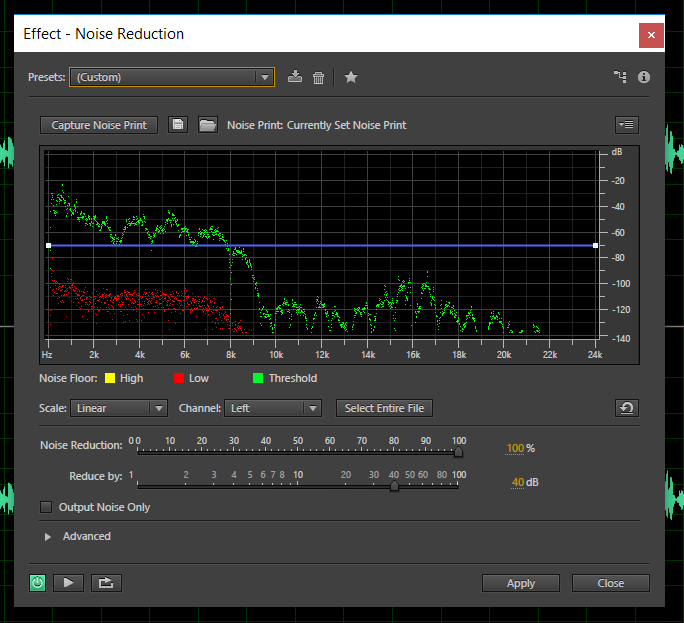Edit the 40 dB reduce by value
Screen dimensions: 684x623
click(518, 482)
